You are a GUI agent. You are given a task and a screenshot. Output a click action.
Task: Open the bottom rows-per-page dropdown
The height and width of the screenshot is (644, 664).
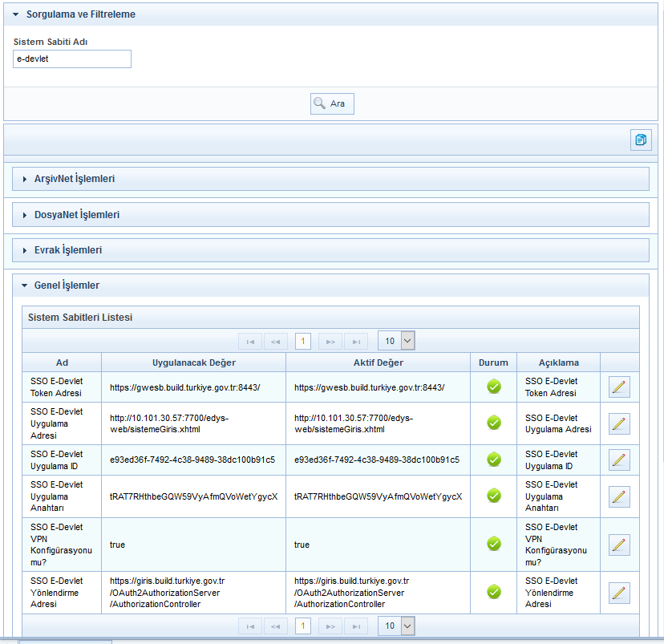click(x=396, y=626)
